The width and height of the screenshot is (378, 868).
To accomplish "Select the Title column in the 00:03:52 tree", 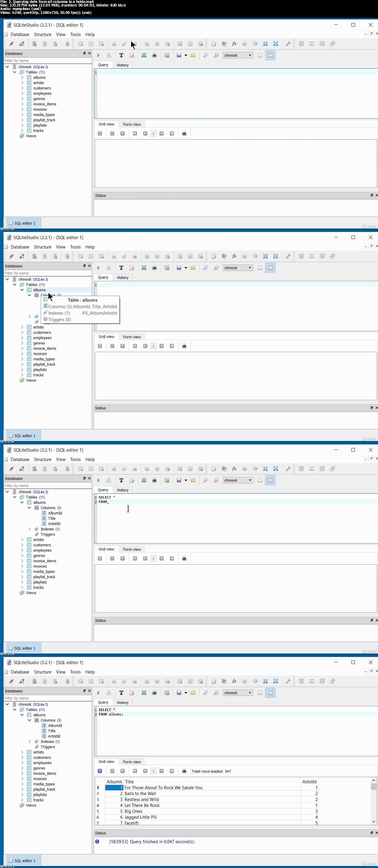I will point(52,731).
